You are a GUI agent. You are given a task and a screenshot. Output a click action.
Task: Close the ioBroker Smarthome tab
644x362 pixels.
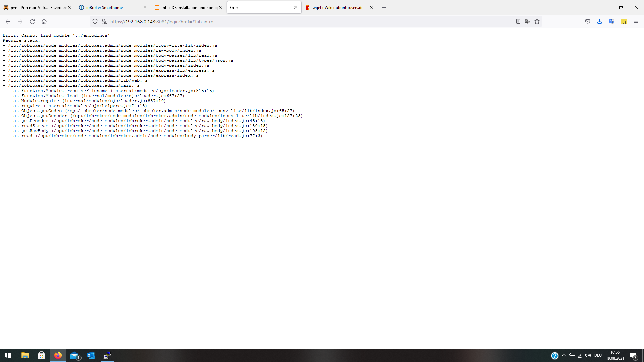tap(145, 8)
